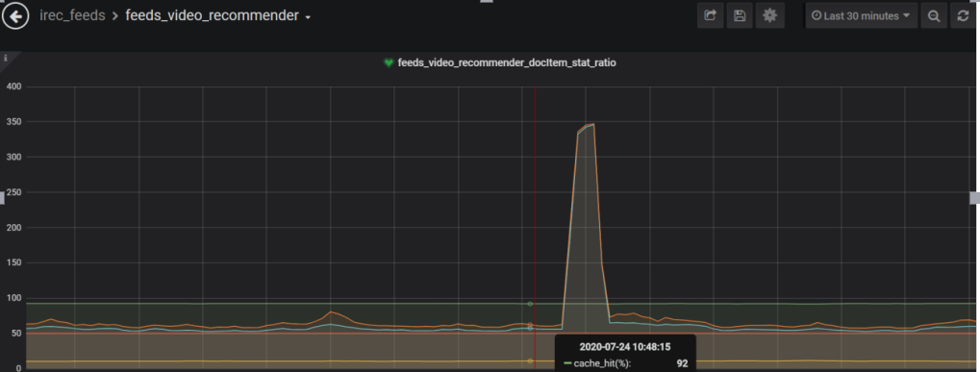Click the red vertical crosshair marker
Screen dimensions: 980x372
point(535,228)
